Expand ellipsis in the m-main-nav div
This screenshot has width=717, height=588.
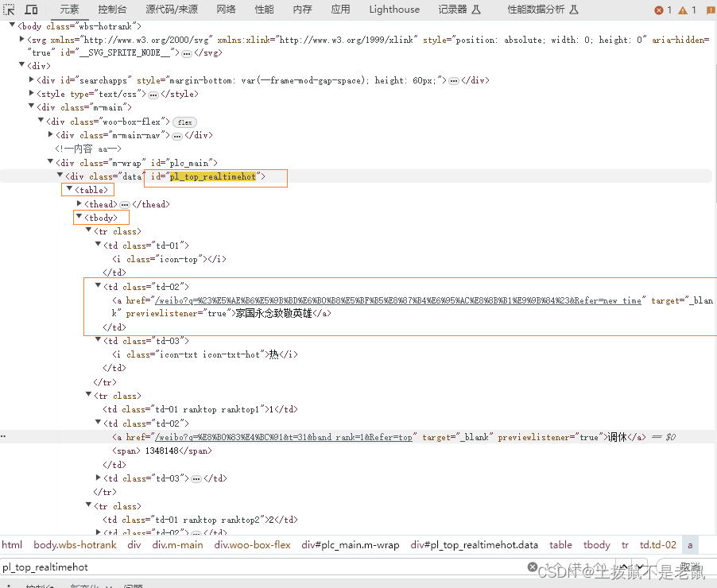[177, 136]
